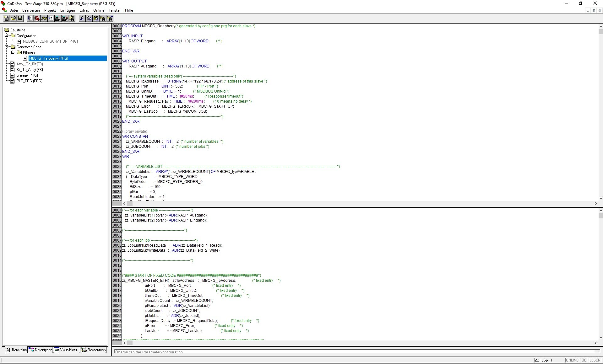
Task: Switch to the Ressourcen tab
Action: tap(94, 350)
